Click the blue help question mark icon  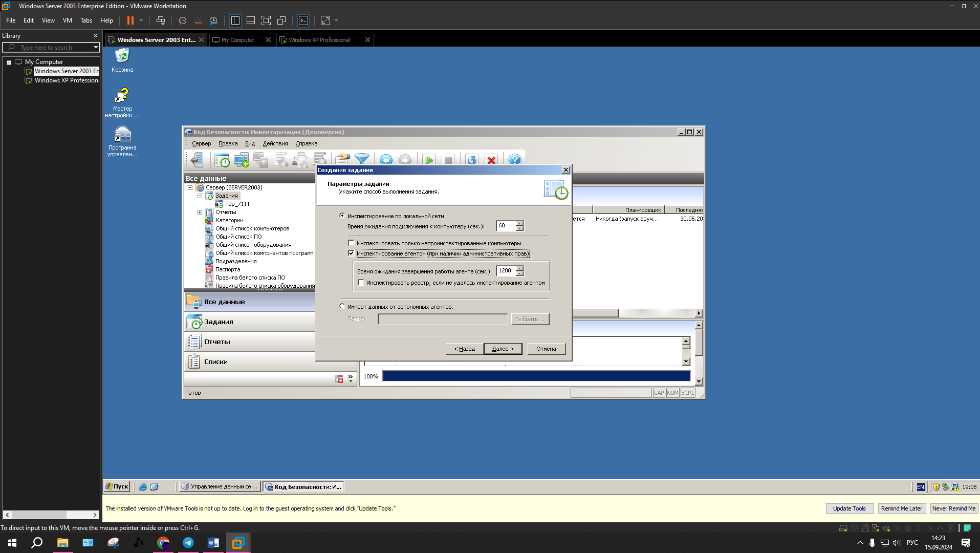pos(515,160)
